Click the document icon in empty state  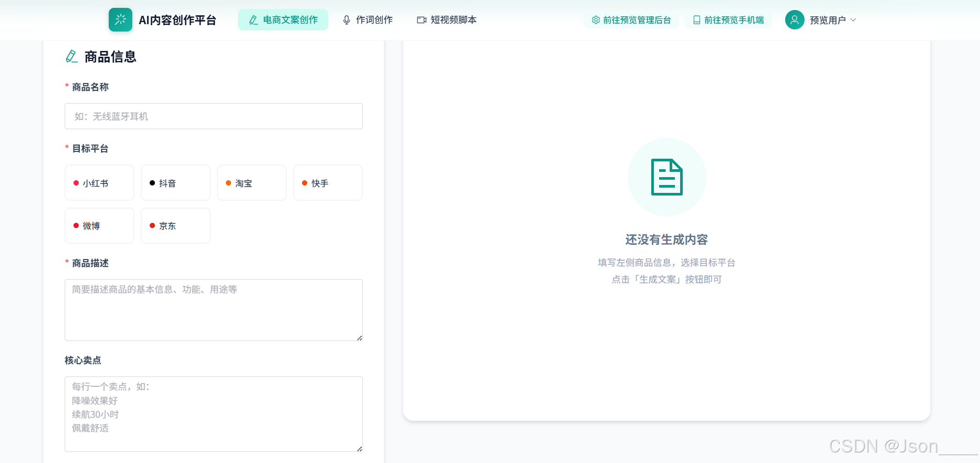(x=666, y=177)
